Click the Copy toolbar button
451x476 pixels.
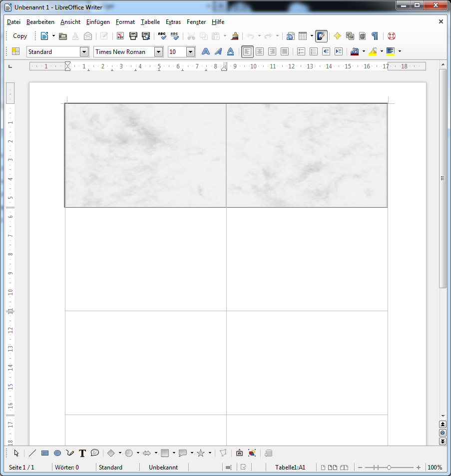tap(20, 36)
